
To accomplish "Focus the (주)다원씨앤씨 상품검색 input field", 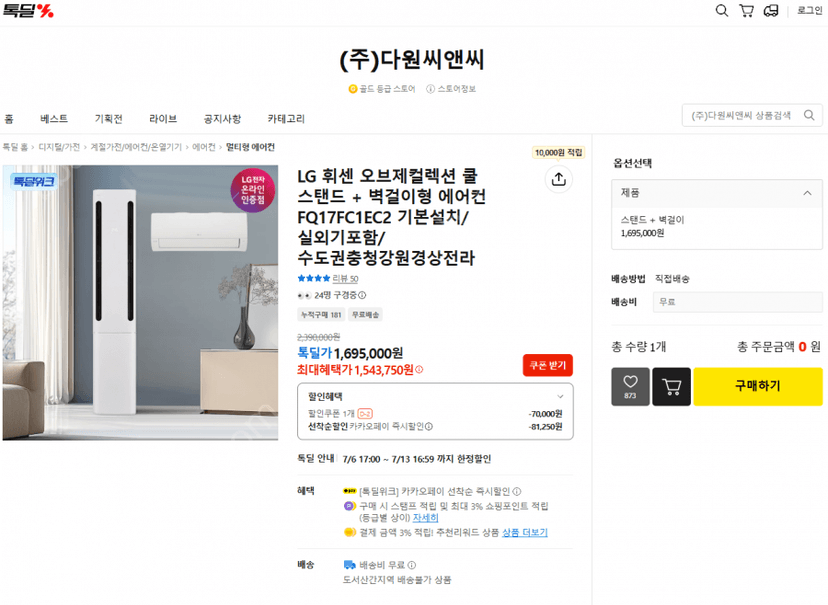I will pyautogui.click(x=744, y=115).
